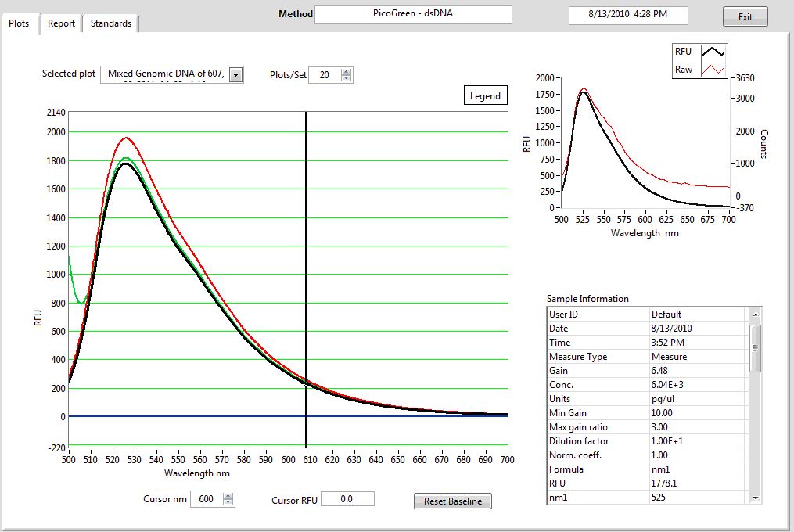The image size is (794, 532).
Task: Click the Dilution factor row label
Action: 579,441
